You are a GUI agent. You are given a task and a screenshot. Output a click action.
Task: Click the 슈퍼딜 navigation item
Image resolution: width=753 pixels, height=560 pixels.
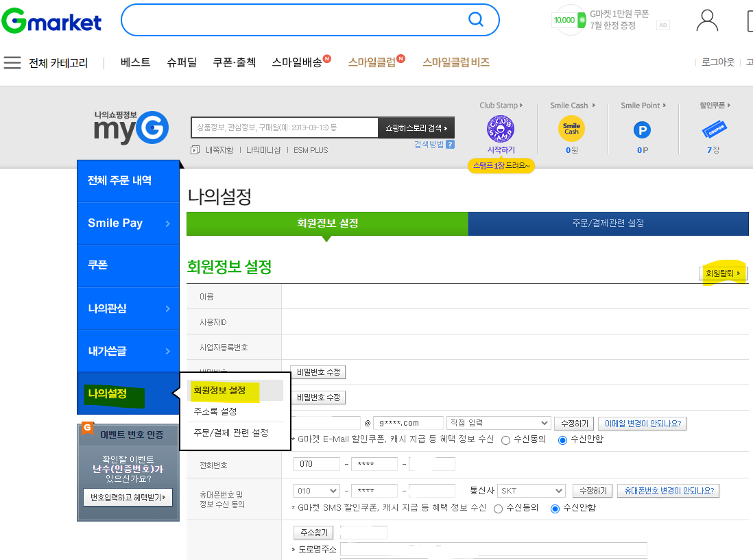(182, 62)
